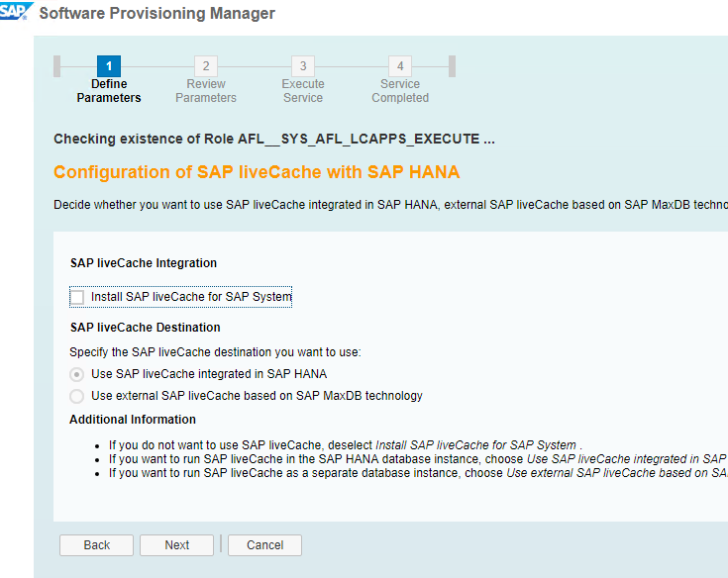Viewport: 728px width, 578px height.
Task: Click the Back button
Action: pyautogui.click(x=97, y=545)
